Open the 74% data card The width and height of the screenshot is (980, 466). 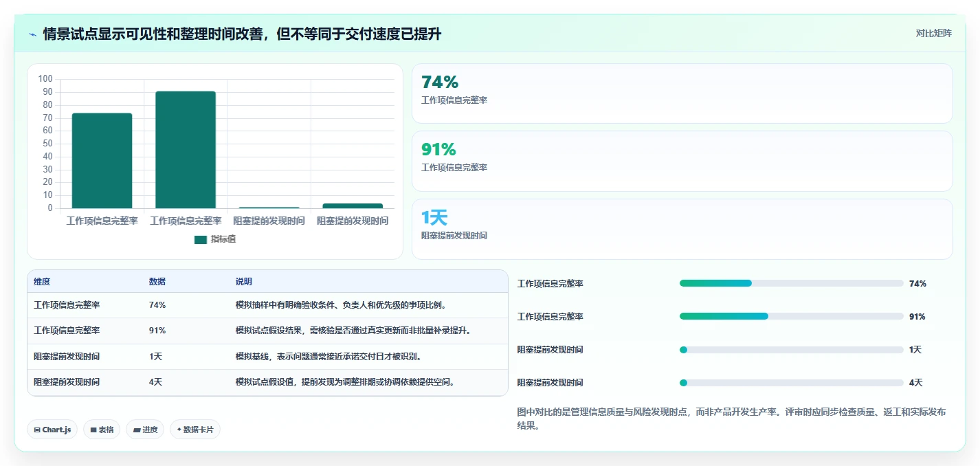682,93
